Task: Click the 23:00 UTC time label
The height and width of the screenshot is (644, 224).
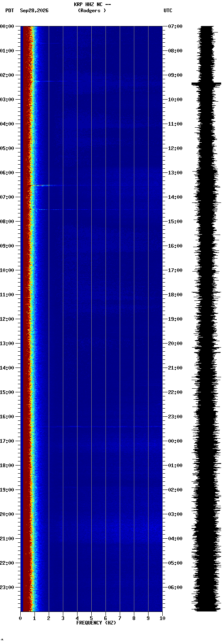Action: tap(175, 417)
